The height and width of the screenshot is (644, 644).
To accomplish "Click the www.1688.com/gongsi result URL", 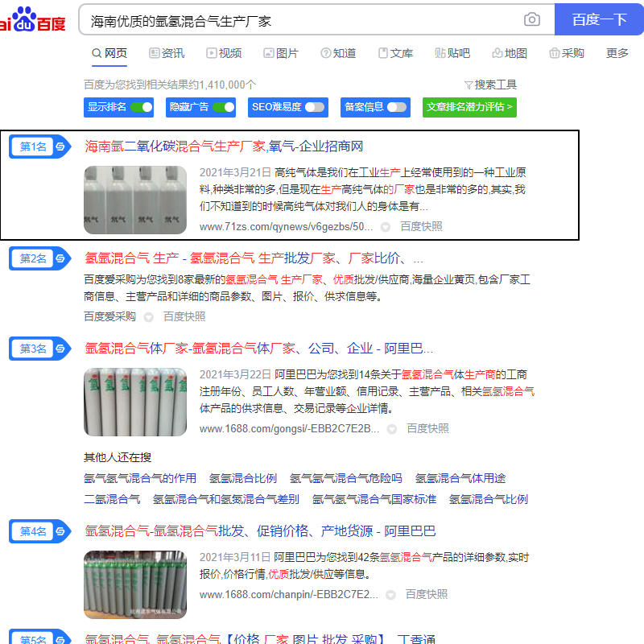I will (x=289, y=429).
